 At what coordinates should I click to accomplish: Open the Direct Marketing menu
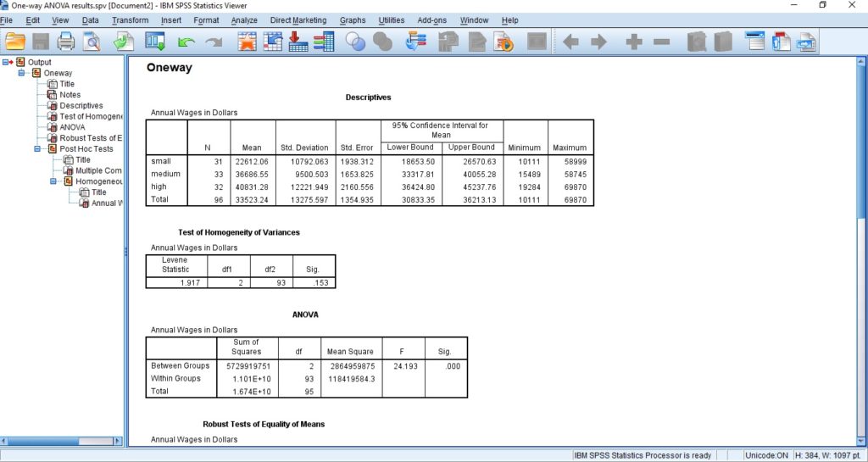click(298, 19)
